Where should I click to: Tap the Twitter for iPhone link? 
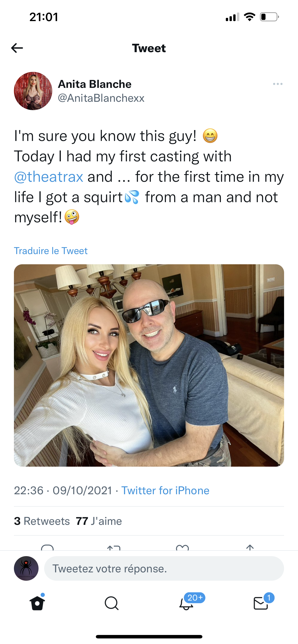pos(165,491)
